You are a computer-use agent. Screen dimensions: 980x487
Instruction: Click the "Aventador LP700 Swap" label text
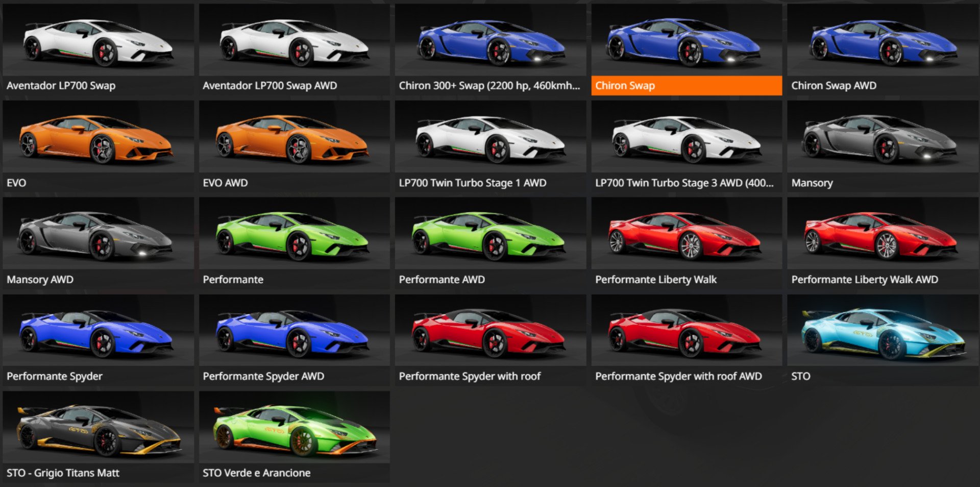61,86
